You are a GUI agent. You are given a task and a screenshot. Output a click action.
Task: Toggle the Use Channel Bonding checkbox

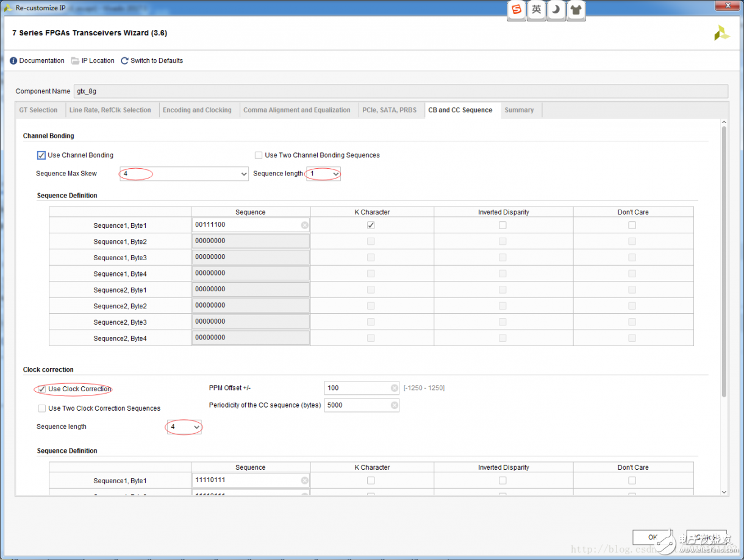tap(41, 155)
